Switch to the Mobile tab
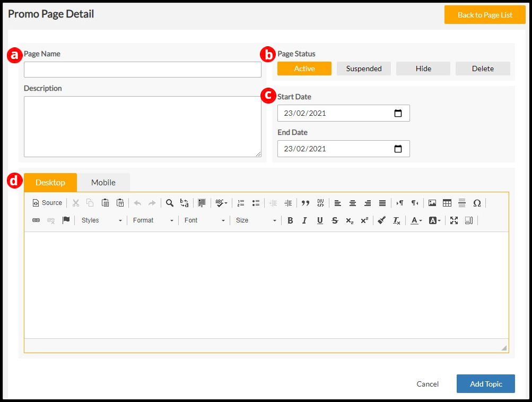Viewport: 532px width, 402px height. click(103, 183)
